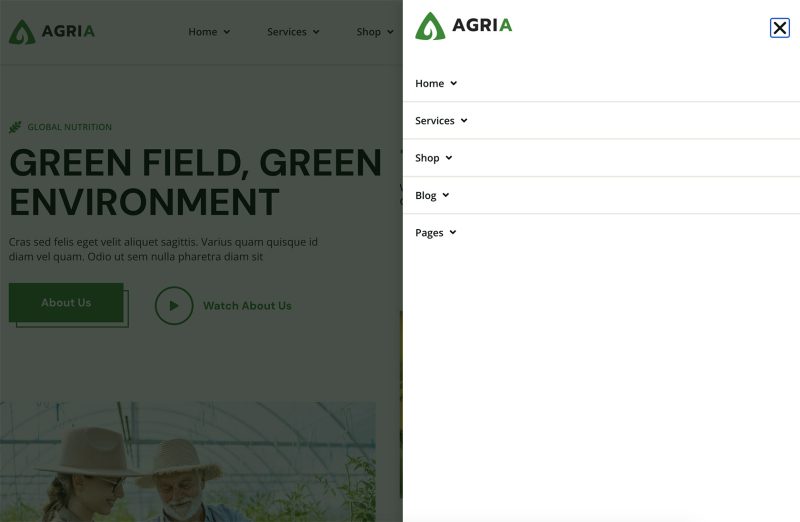The width and height of the screenshot is (800, 522).
Task: Click the wheat icon beside Global Nutrition
Action: tap(15, 127)
